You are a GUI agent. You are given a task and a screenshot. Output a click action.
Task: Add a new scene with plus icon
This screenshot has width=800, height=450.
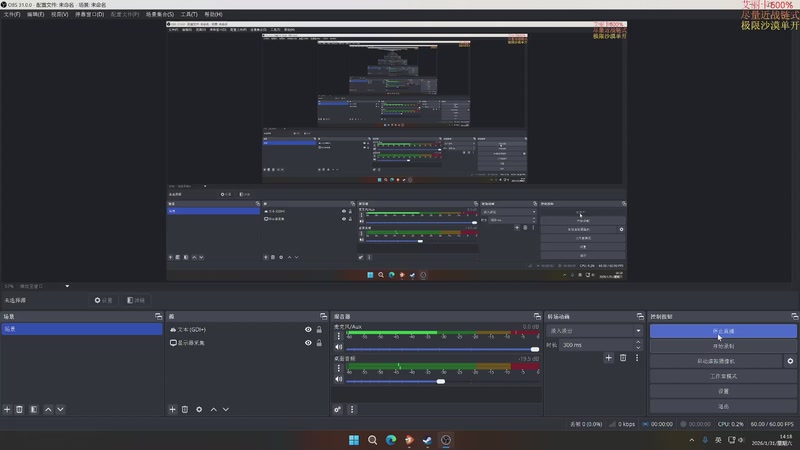point(7,409)
